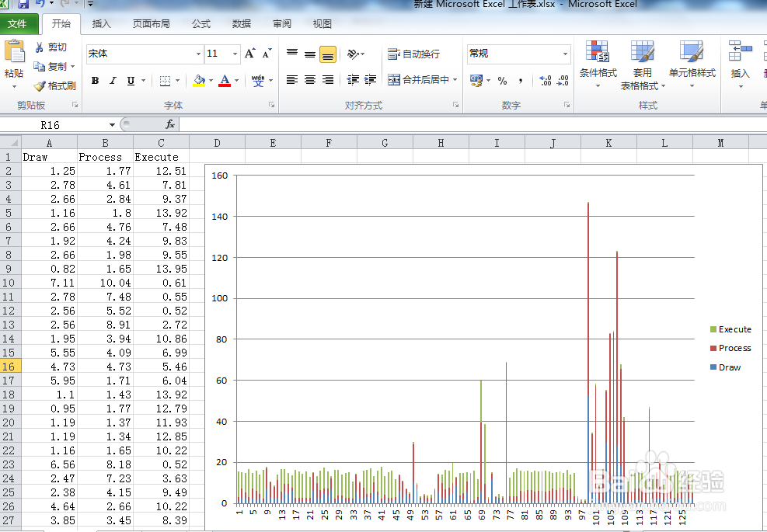This screenshot has width=767, height=532.
Task: Expand merge and center 合并后居中 arrow
Action: (455, 80)
